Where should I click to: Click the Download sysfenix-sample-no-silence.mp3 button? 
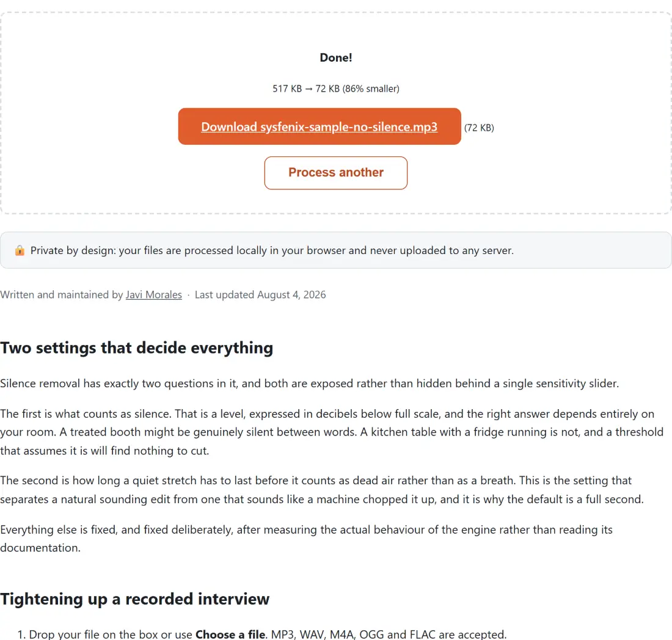coord(320,126)
